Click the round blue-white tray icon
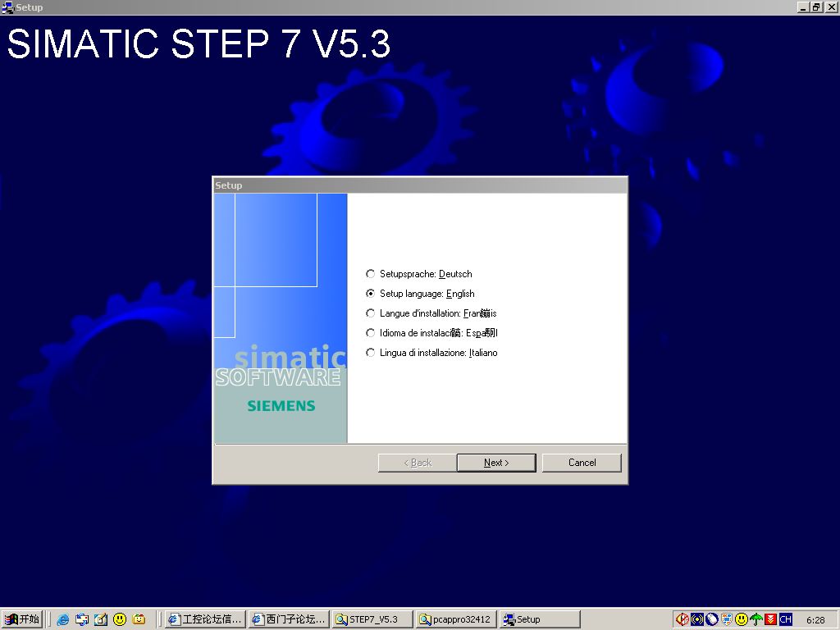840x630 pixels. pos(711,620)
